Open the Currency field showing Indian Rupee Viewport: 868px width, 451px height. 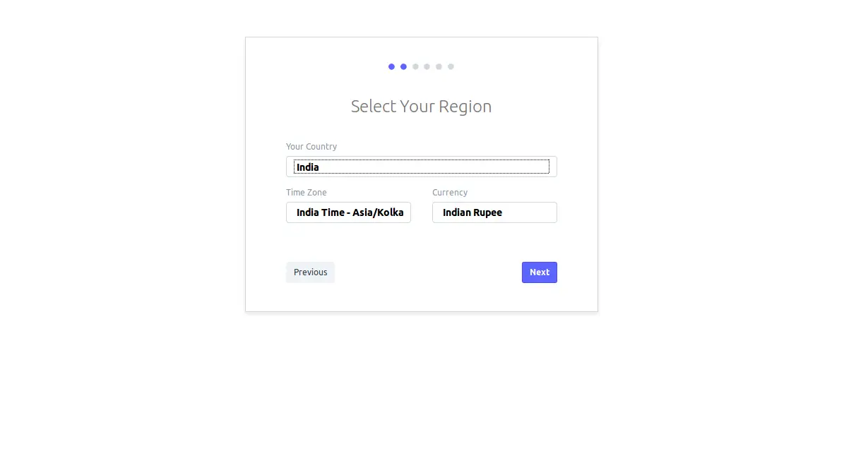[494, 212]
